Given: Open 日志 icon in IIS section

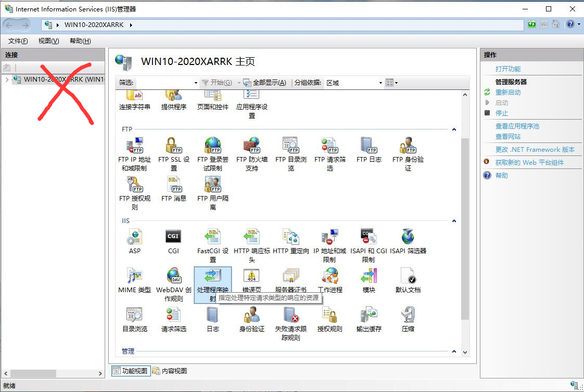Looking at the screenshot, I should [213, 320].
